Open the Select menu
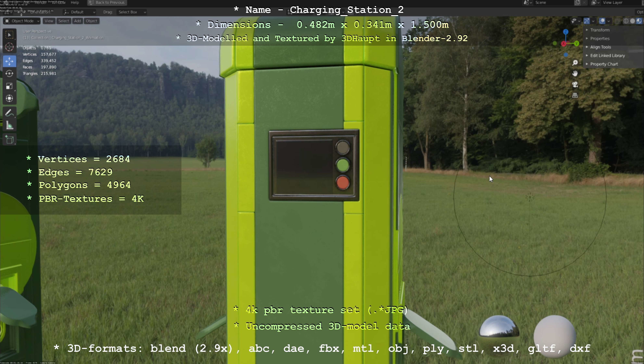644x364 pixels. click(64, 21)
